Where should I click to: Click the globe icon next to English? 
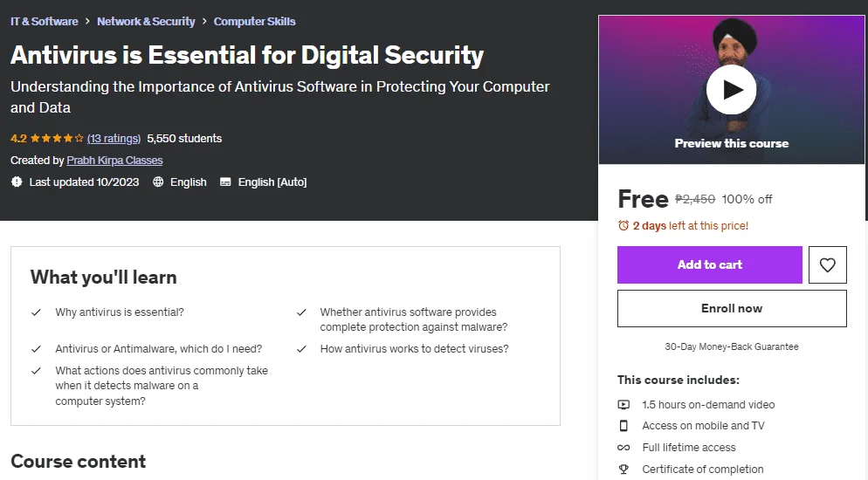(158, 182)
